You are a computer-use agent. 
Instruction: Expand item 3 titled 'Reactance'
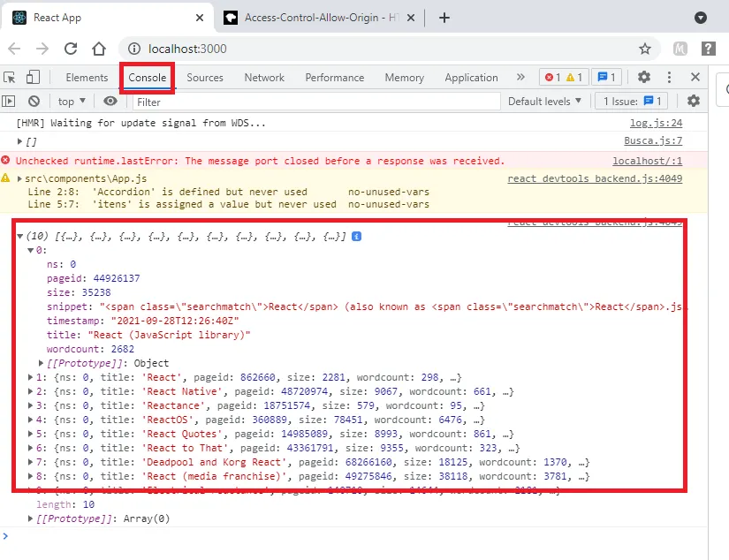[x=30, y=405]
